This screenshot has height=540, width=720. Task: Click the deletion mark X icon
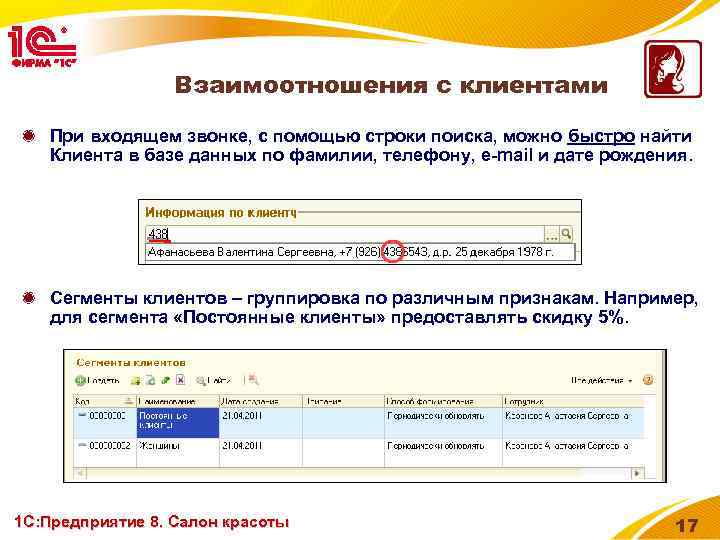[180, 380]
